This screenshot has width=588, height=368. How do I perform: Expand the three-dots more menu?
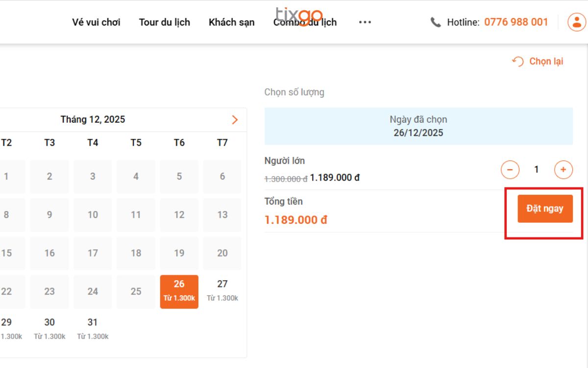[x=365, y=22]
